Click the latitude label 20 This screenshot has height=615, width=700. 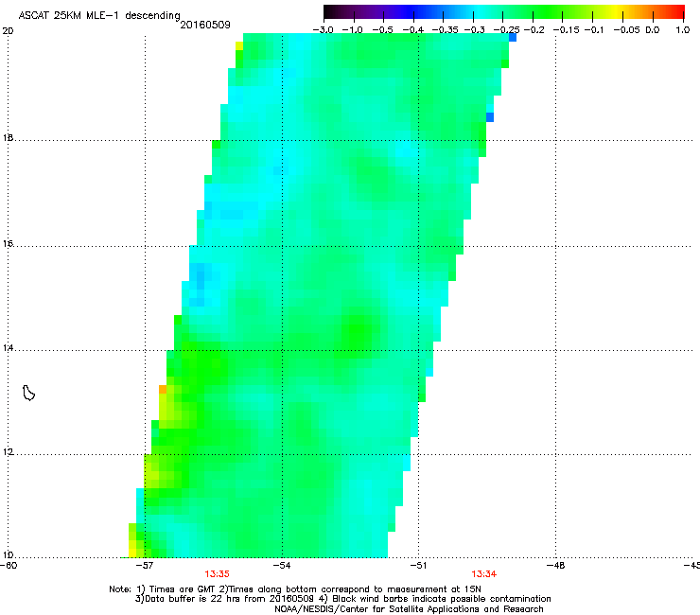tap(8, 31)
